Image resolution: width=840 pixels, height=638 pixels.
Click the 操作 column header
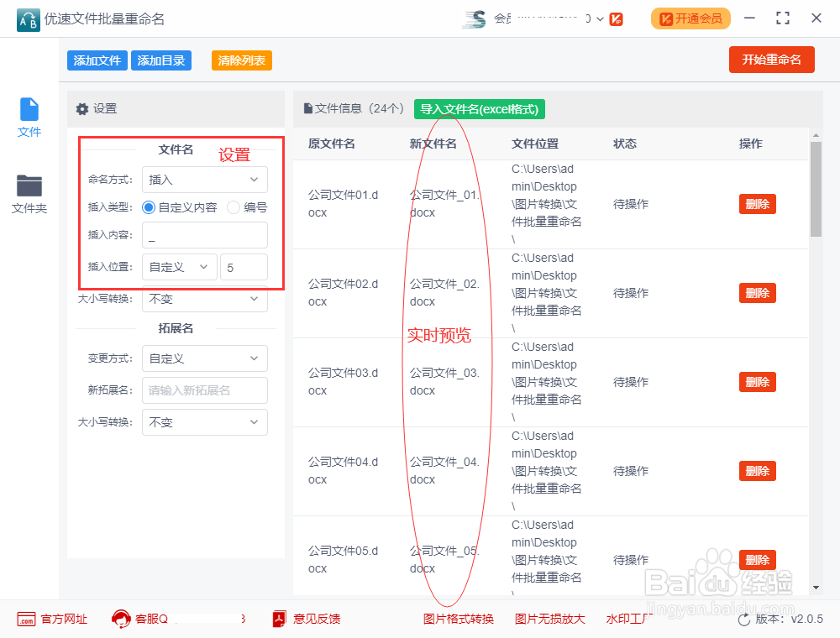click(x=750, y=144)
